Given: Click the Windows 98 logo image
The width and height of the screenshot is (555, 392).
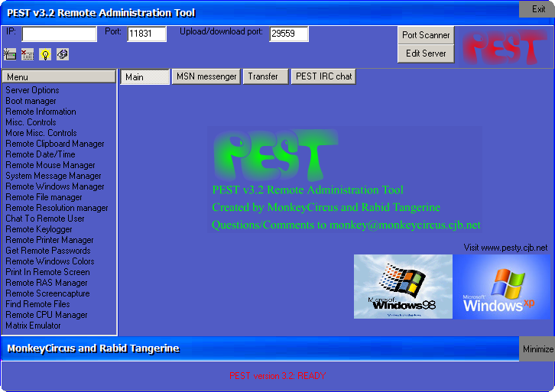Looking at the screenshot, I should pyautogui.click(x=403, y=287).
